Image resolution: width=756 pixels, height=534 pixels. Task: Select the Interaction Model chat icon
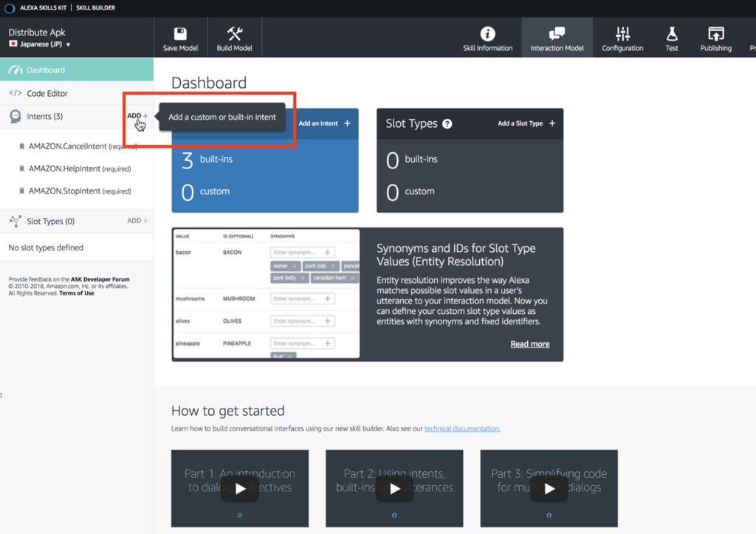click(x=557, y=34)
